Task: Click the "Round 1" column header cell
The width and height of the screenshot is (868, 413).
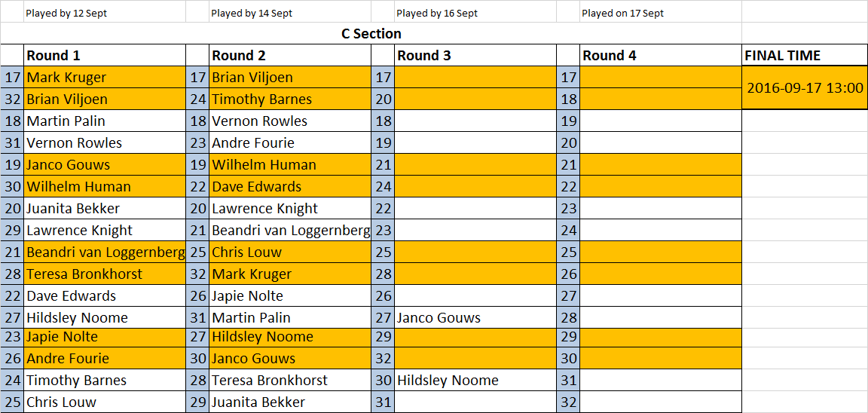Action: pos(104,56)
